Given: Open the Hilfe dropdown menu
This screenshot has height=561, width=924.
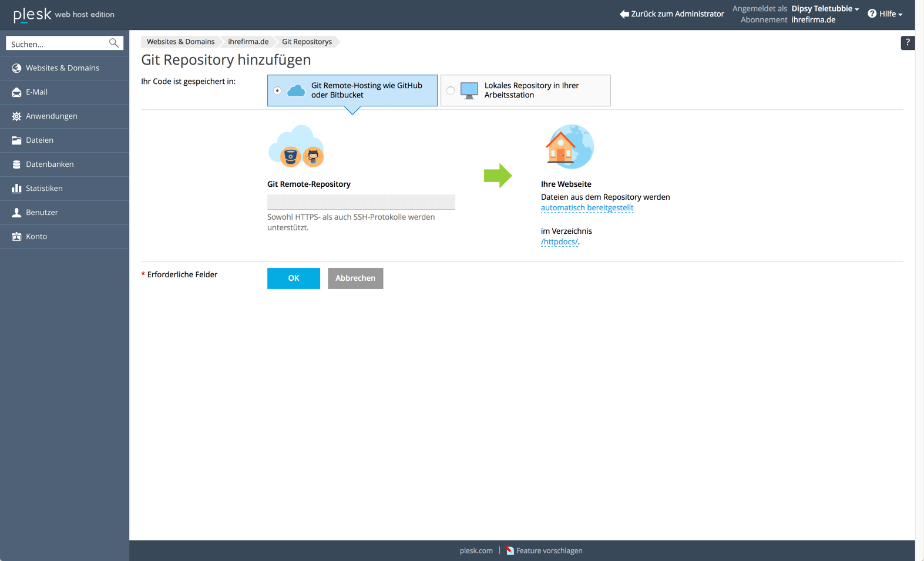Looking at the screenshot, I should point(885,14).
